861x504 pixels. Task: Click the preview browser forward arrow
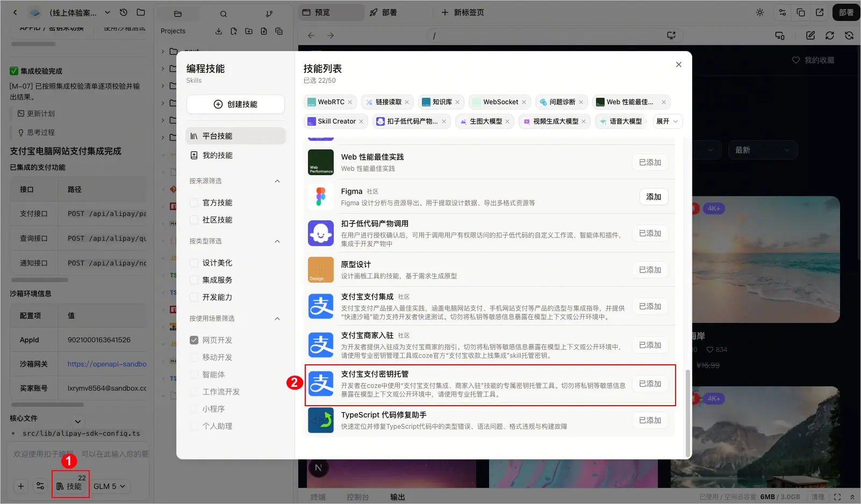point(331,35)
